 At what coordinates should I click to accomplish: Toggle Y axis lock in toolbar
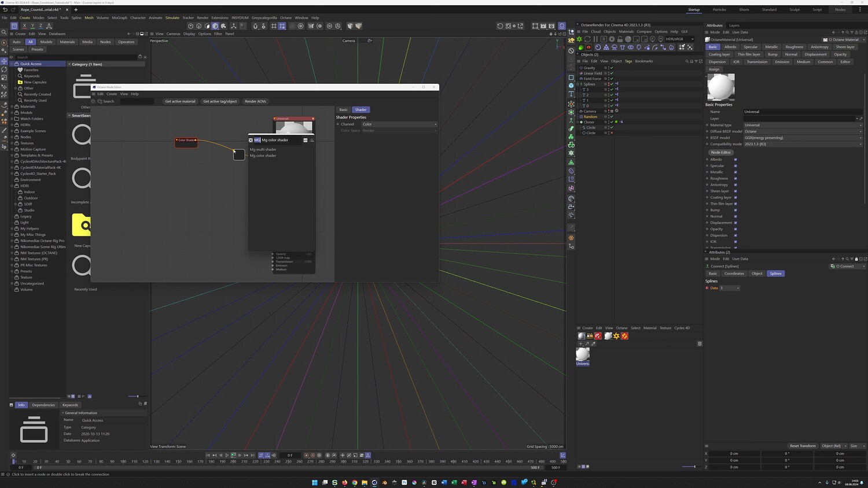click(32, 26)
